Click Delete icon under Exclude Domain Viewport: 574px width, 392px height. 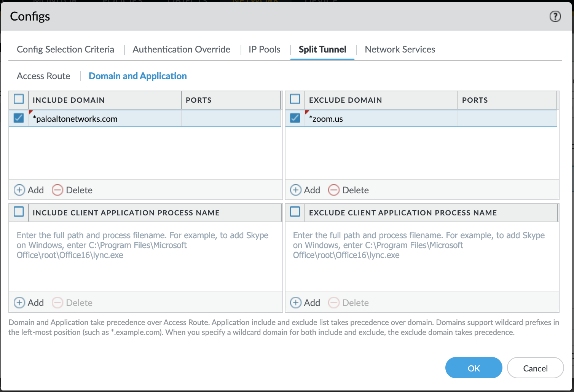point(334,190)
